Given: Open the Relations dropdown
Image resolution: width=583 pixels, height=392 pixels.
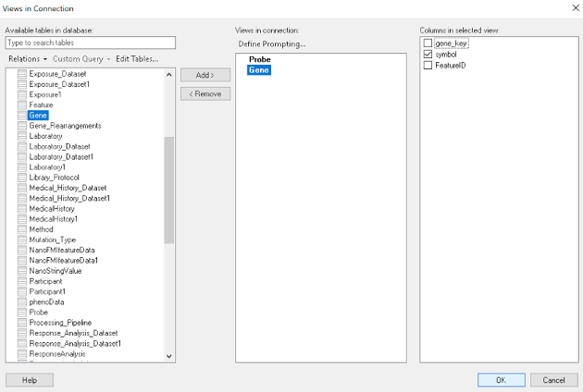Looking at the screenshot, I should click(27, 59).
